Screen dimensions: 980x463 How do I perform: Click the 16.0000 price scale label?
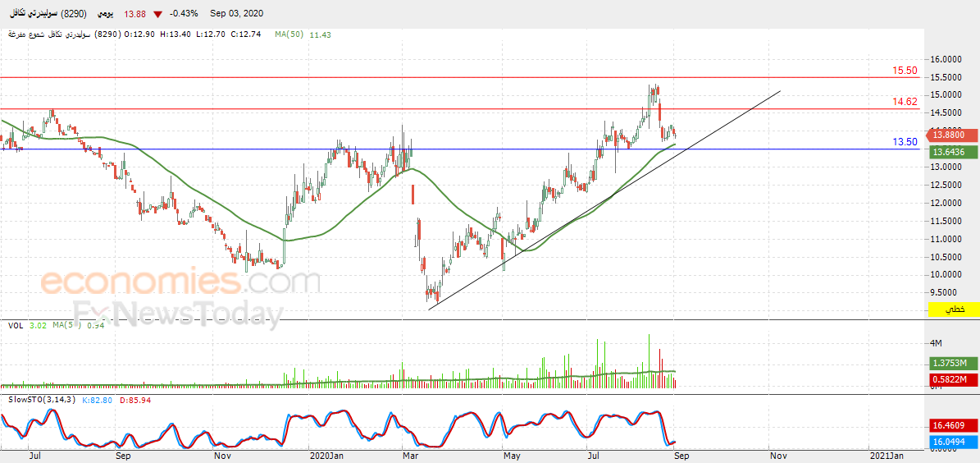pyautogui.click(x=946, y=59)
